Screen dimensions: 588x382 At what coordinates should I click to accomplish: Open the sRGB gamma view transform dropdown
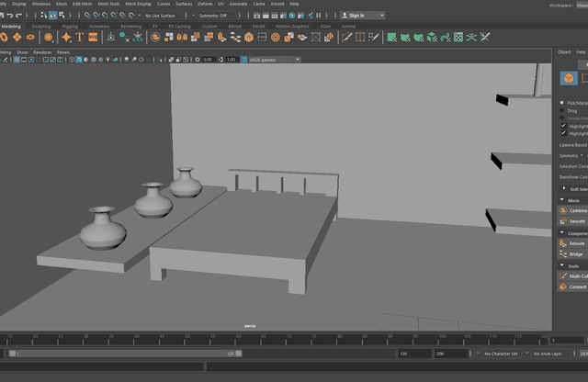pos(275,60)
